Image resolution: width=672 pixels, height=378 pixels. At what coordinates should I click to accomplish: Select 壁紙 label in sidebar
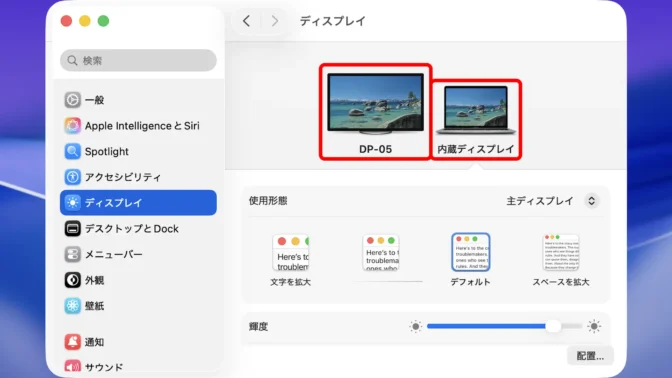(94, 306)
